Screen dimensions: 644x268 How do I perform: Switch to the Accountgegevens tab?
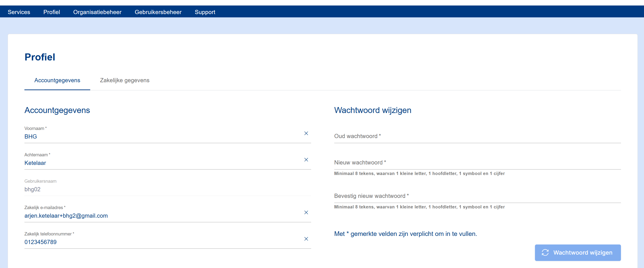point(57,80)
